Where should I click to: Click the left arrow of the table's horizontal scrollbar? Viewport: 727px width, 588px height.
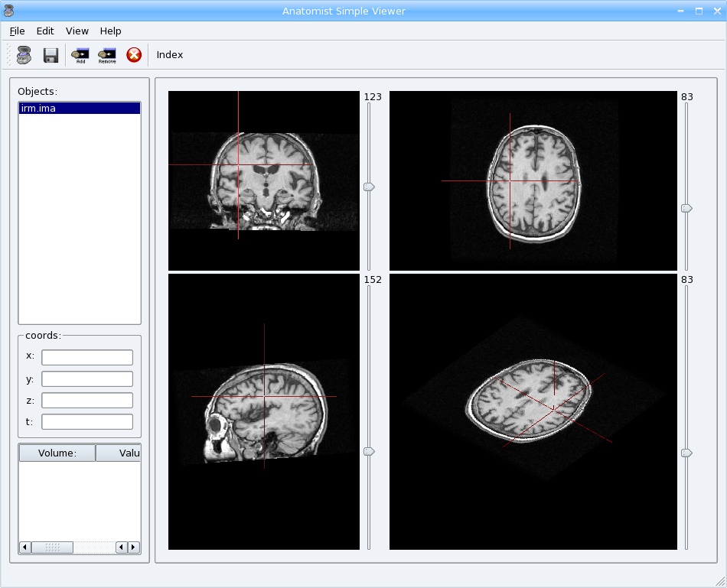coord(24,547)
